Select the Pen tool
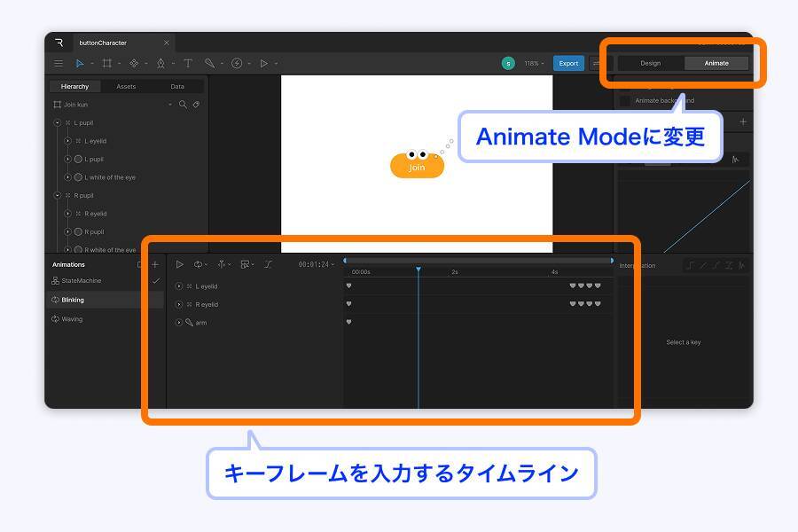798x532 pixels. (161, 63)
